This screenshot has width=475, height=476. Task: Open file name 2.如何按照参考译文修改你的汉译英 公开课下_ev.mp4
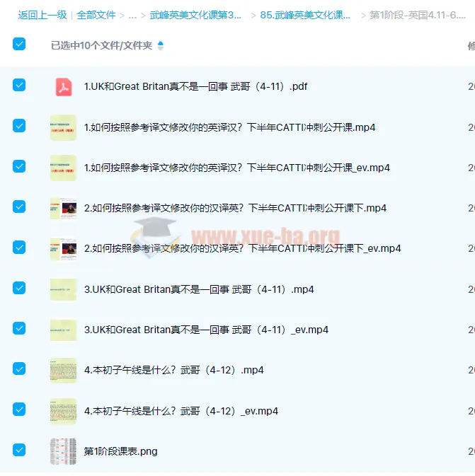243,249
